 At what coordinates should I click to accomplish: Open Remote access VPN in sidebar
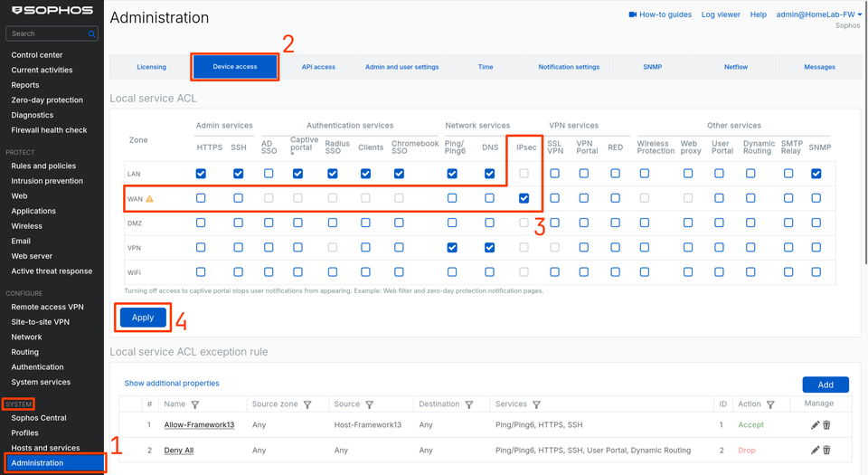point(48,307)
